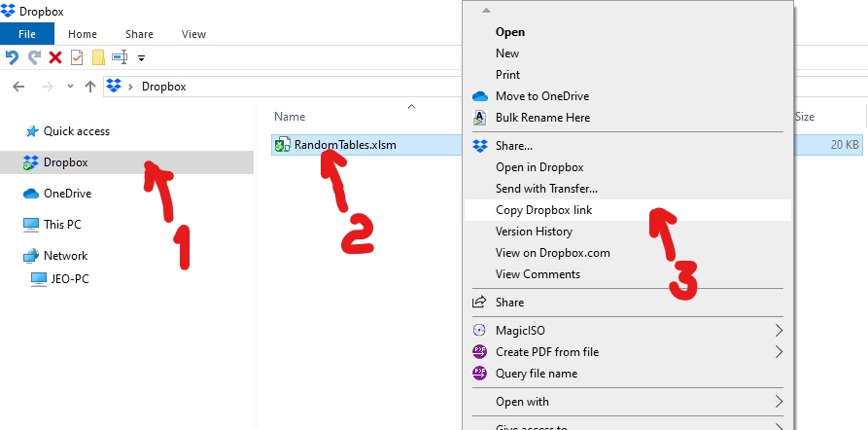868x430 pixels.
Task: Open the Customize Quick Access Toolbar dropdown
Action: (141, 57)
